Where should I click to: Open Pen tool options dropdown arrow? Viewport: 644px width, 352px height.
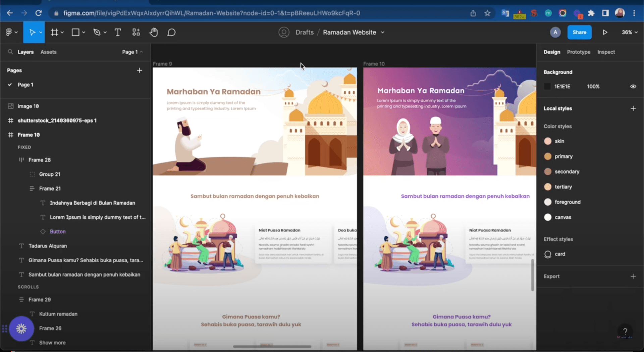click(105, 32)
